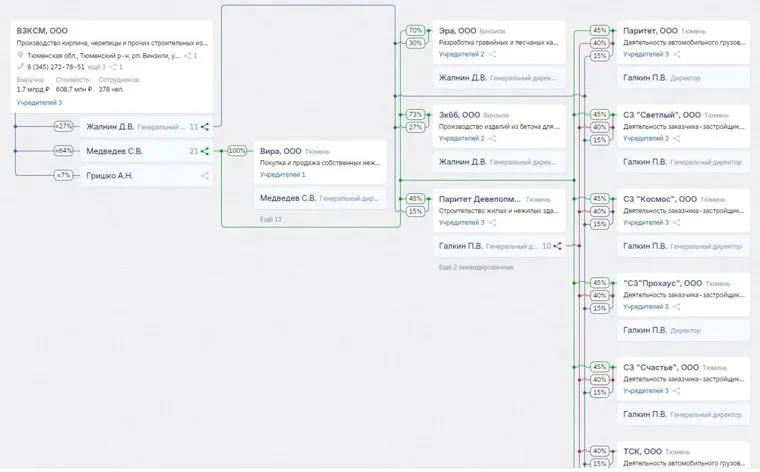Viewport: 760px width, 472px height.
Task: Open the ВЗКСМ, ООО company title
Action: pyautogui.click(x=42, y=31)
